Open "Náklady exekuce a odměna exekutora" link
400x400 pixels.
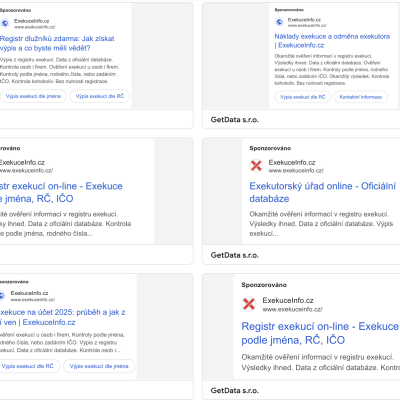tap(332, 41)
